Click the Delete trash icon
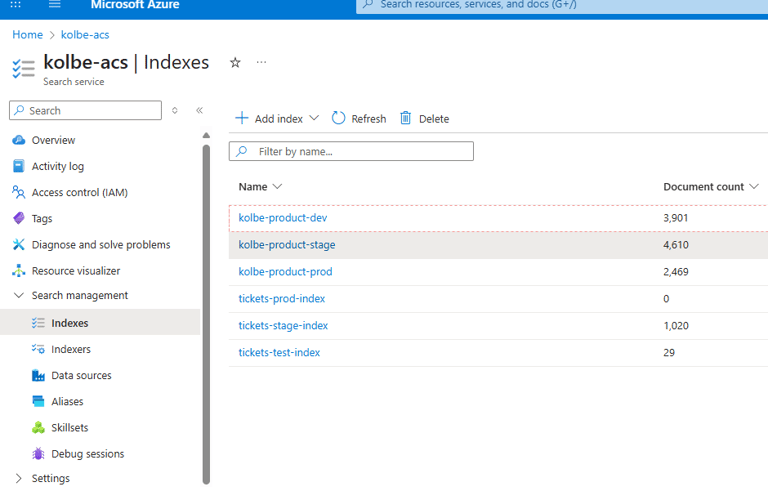This screenshot has width=768, height=487. pyautogui.click(x=406, y=118)
